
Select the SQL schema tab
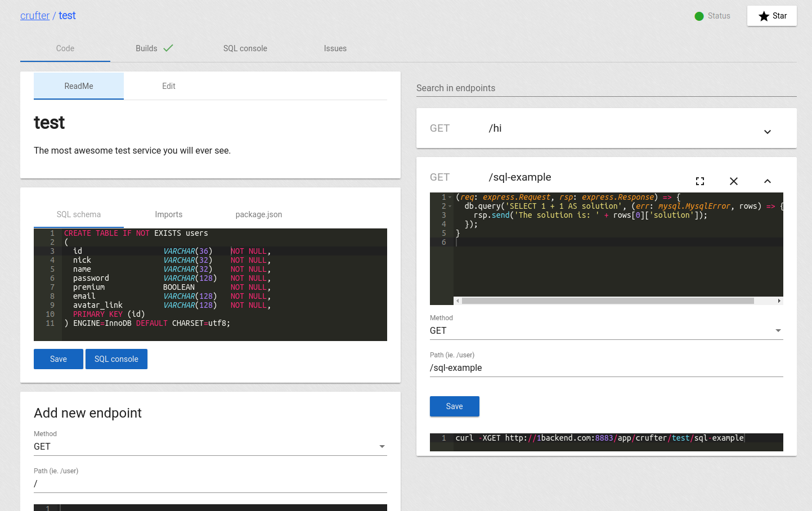[79, 214]
